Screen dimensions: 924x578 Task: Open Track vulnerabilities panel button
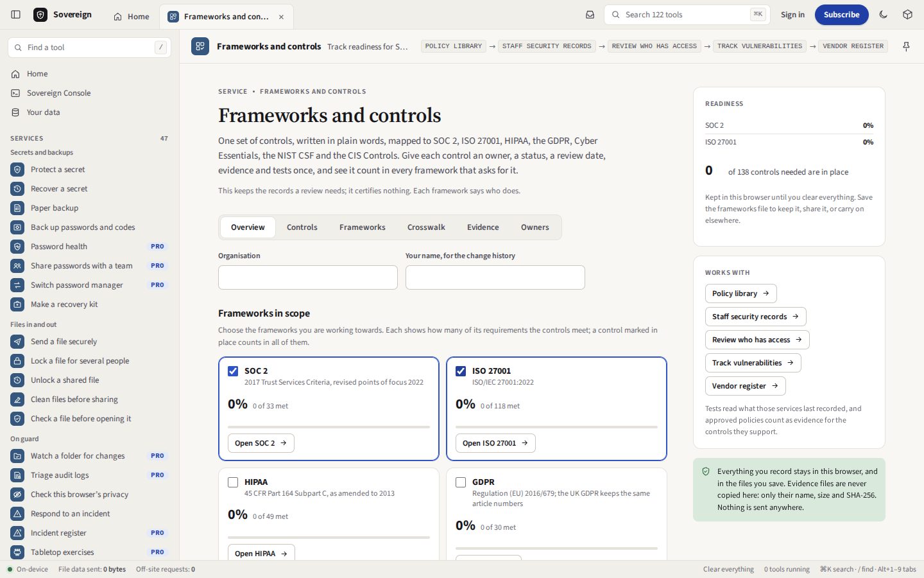tap(753, 363)
